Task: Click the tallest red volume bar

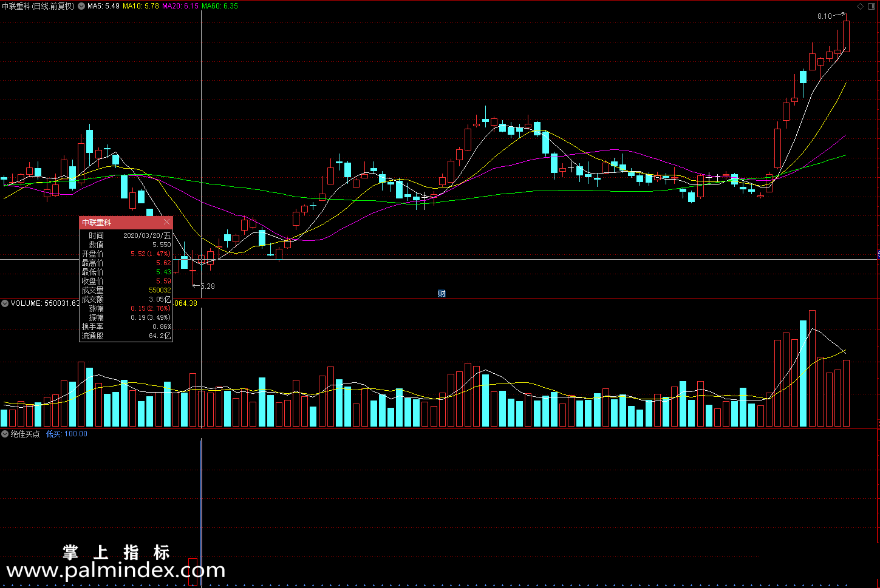Action: [x=812, y=368]
